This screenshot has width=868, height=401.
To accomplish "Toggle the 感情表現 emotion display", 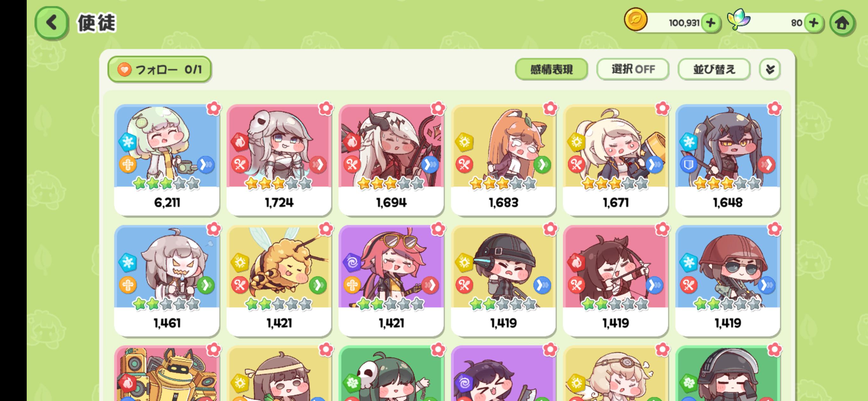I will (x=551, y=69).
